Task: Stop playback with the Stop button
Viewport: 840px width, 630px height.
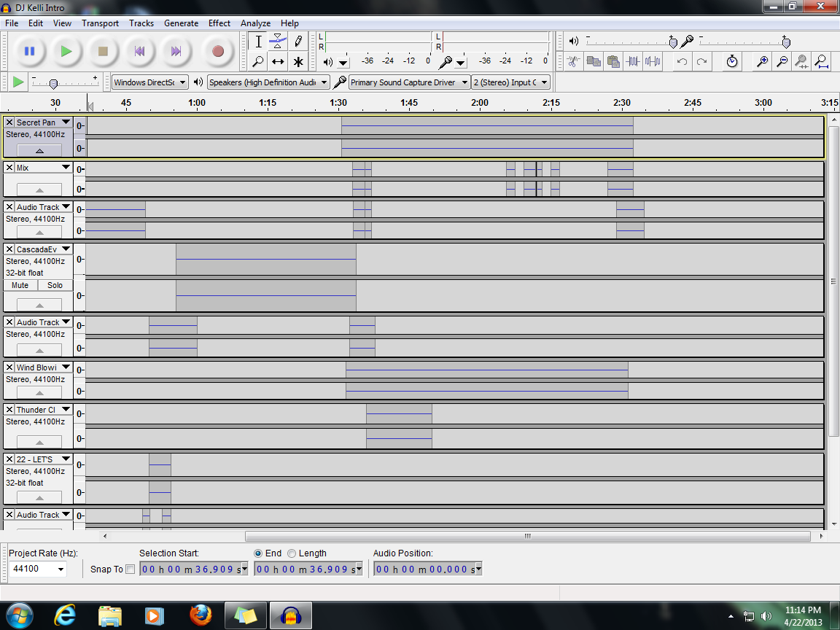Action: pos(103,51)
